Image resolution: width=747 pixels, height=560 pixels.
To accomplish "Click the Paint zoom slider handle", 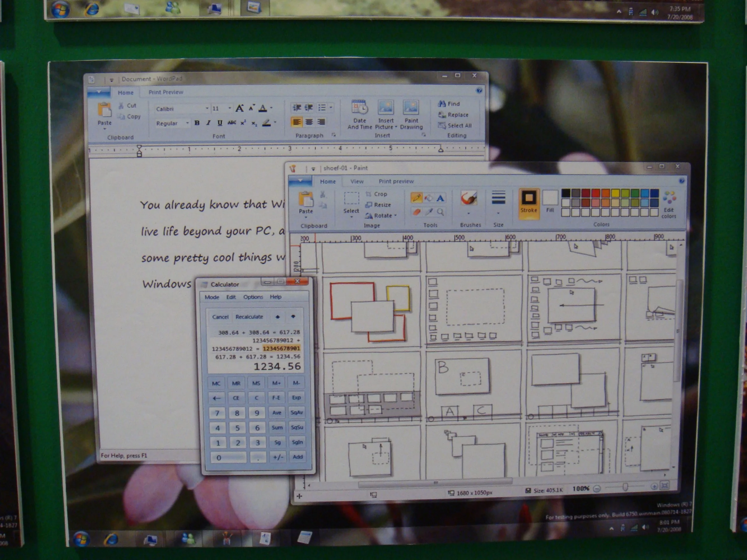I will pos(625,486).
